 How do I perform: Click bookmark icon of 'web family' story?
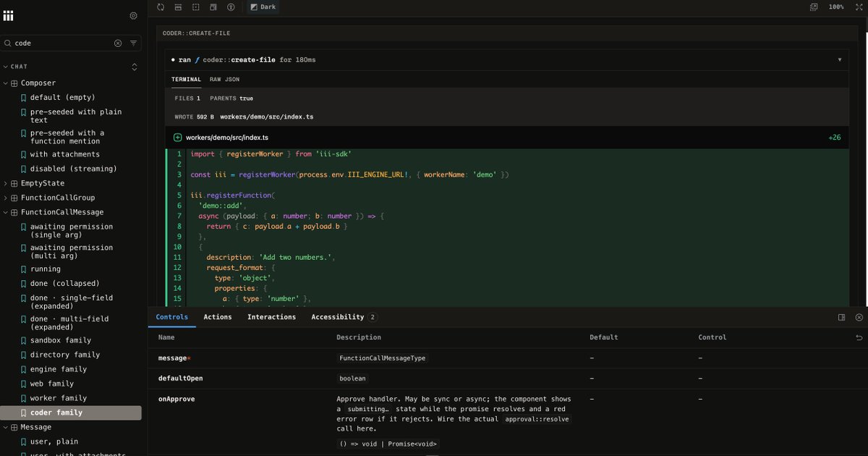click(x=24, y=384)
